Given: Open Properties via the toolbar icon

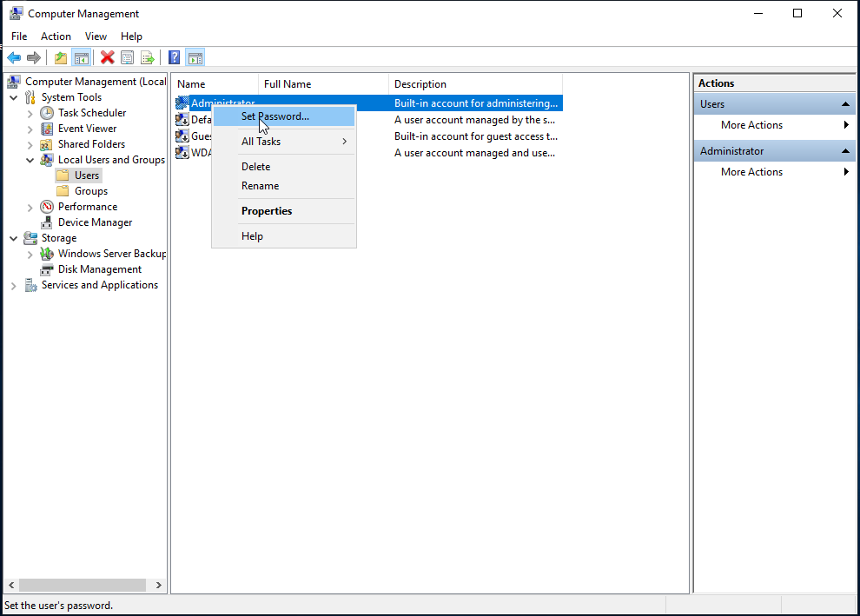Looking at the screenshot, I should pyautogui.click(x=127, y=57).
